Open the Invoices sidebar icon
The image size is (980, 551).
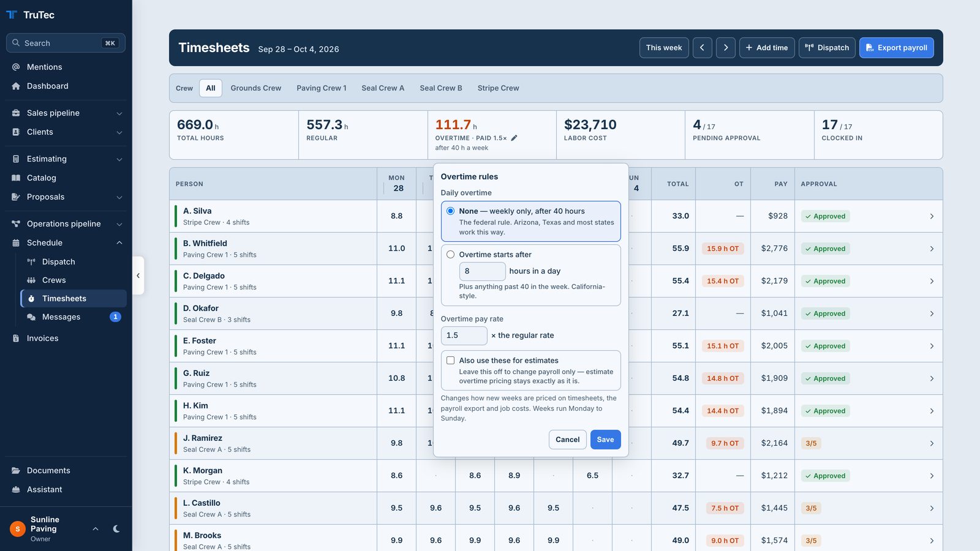click(16, 338)
